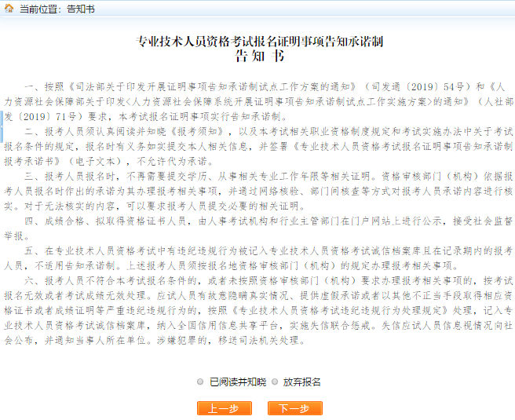The width and height of the screenshot is (515, 420).
Task: Click the paragraph starting with 二、报考人员须认真阅读
Action: (x=259, y=145)
